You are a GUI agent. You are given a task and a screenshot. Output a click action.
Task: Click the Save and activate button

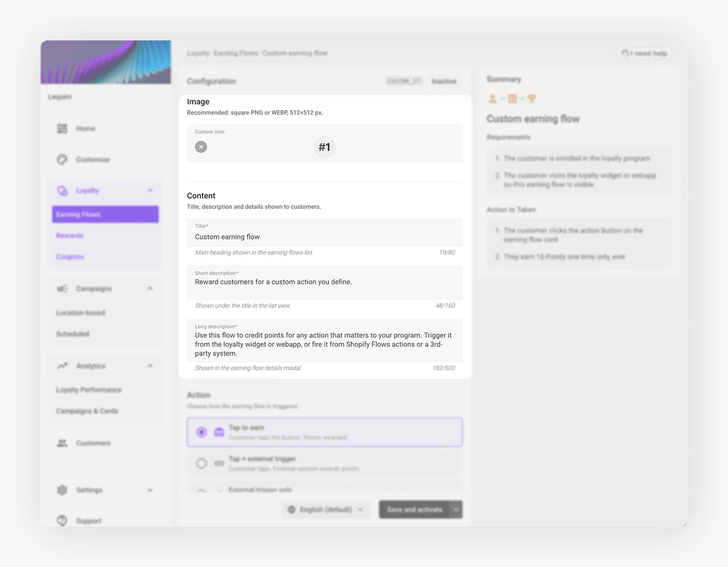tap(415, 509)
